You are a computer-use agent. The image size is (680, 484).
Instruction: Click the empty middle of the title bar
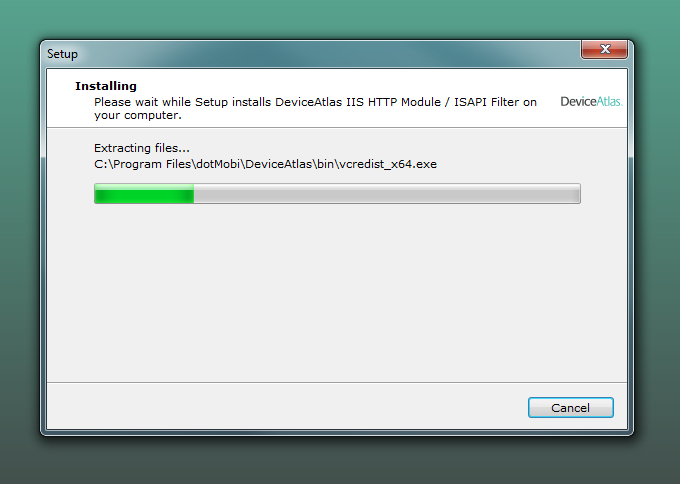tap(330, 54)
